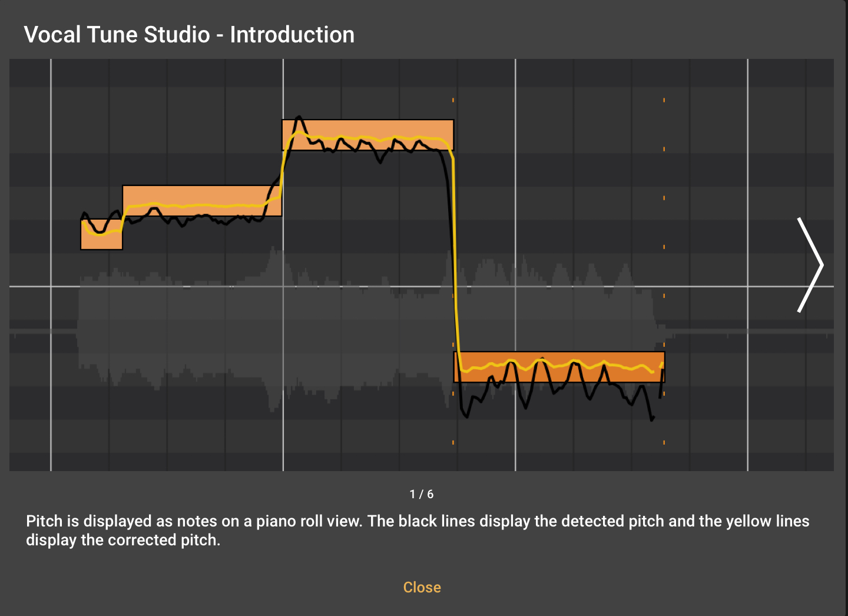848x616 pixels.
Task: Click the 1 / 6 page indicator
Action: coord(420,495)
